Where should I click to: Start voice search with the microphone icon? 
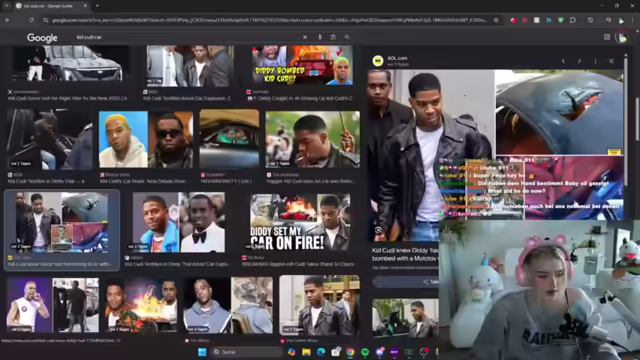pyautogui.click(x=320, y=37)
